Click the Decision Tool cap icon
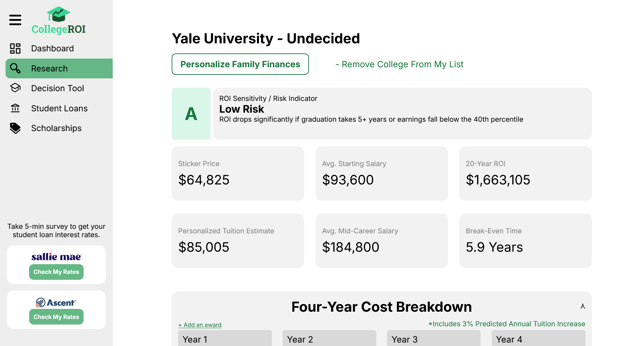 click(15, 88)
